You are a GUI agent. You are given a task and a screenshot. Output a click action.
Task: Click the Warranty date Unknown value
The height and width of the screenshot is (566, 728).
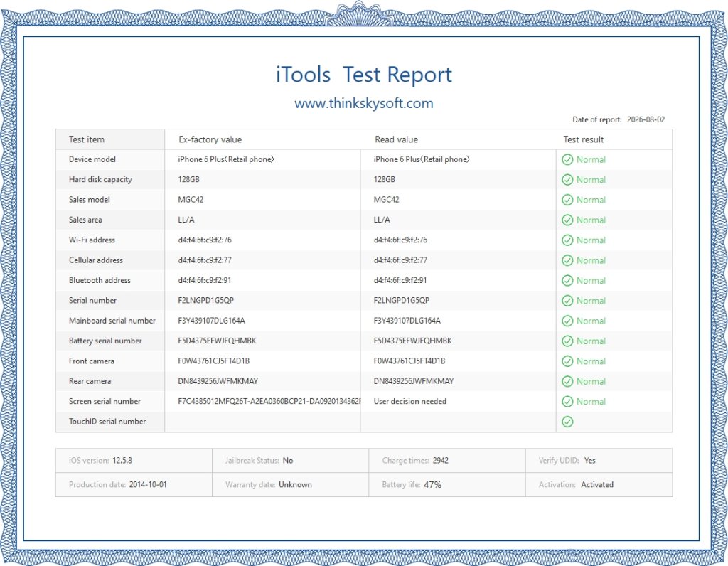(295, 485)
